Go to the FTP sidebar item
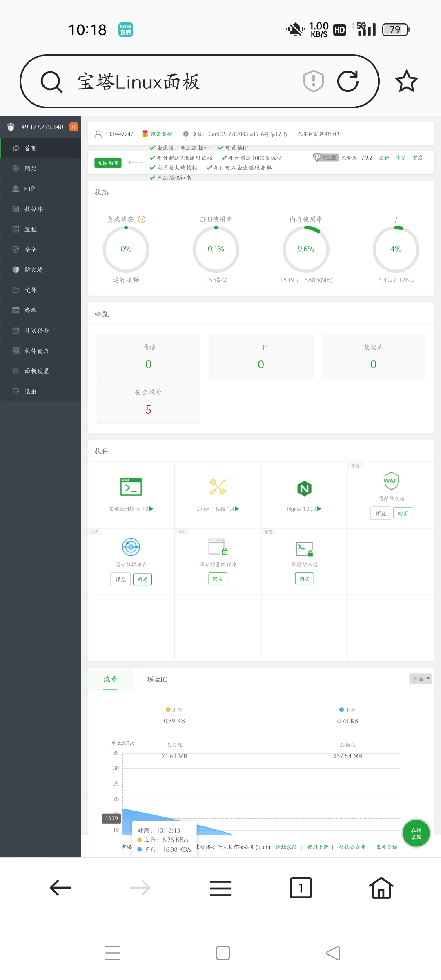The width and height of the screenshot is (441, 980). (41, 189)
